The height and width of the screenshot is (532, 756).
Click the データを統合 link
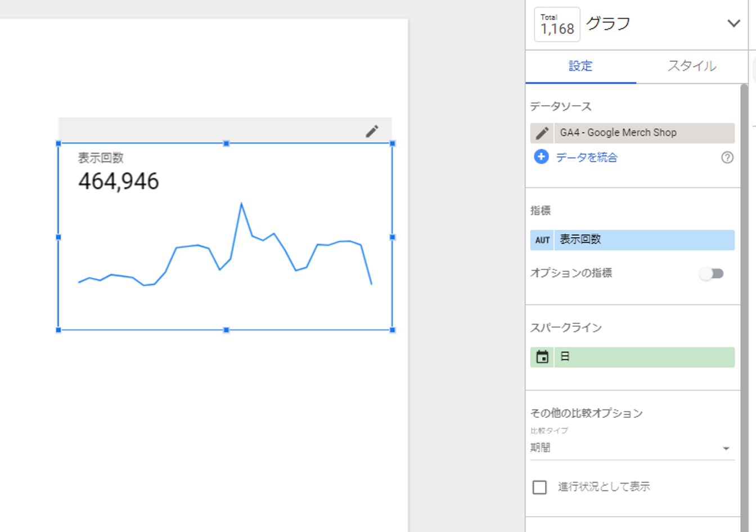click(x=587, y=157)
